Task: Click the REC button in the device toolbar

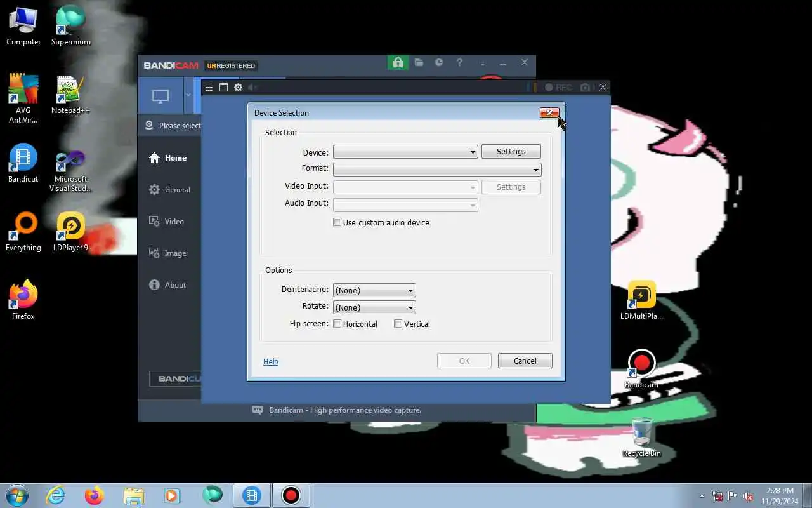Action: click(558, 88)
